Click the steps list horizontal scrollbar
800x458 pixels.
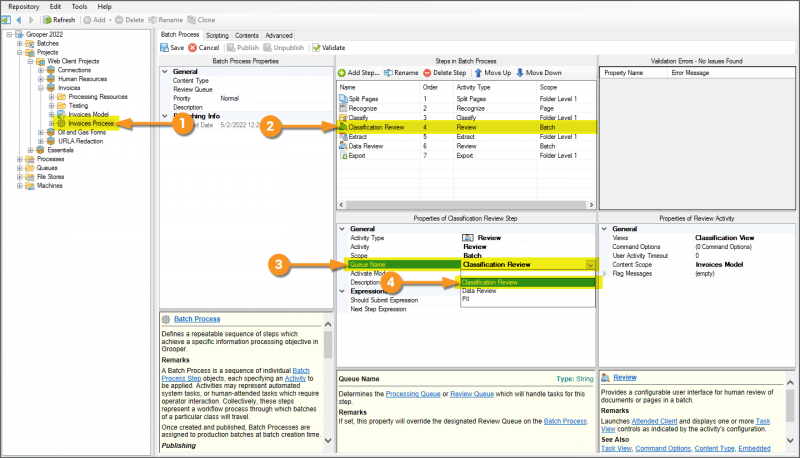(x=466, y=205)
